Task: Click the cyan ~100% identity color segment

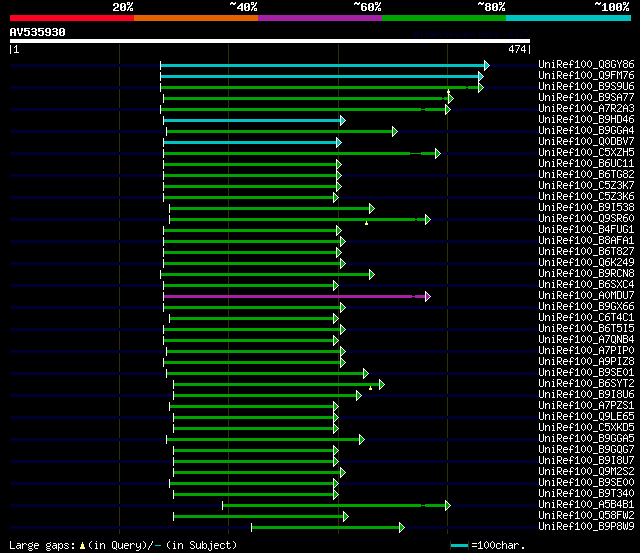Action: 568,18
